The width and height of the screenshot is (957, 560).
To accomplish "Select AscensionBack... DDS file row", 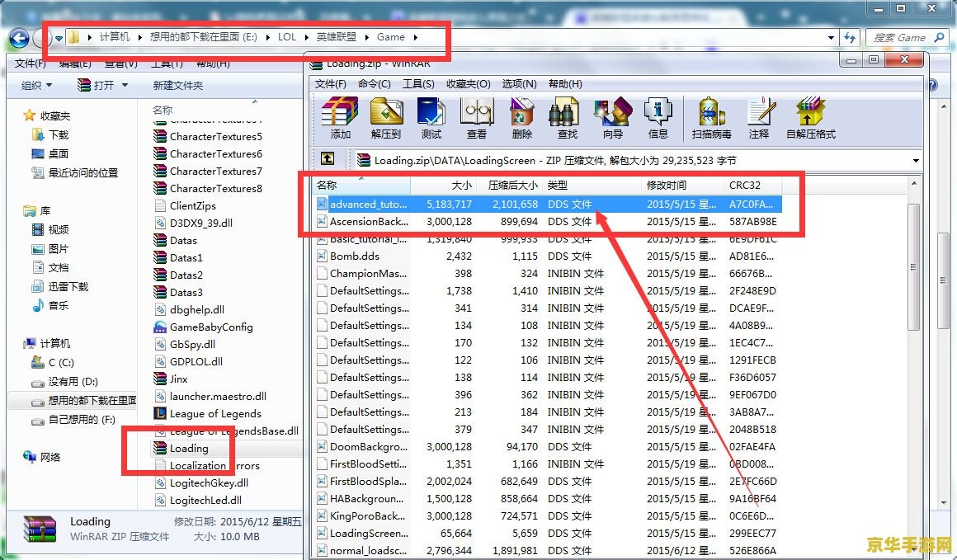I will coord(548,221).
